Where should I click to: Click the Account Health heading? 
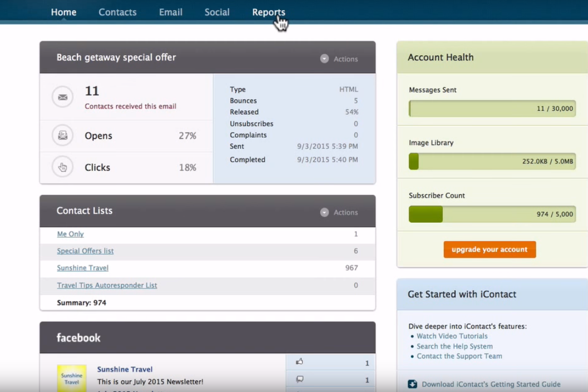click(x=440, y=57)
